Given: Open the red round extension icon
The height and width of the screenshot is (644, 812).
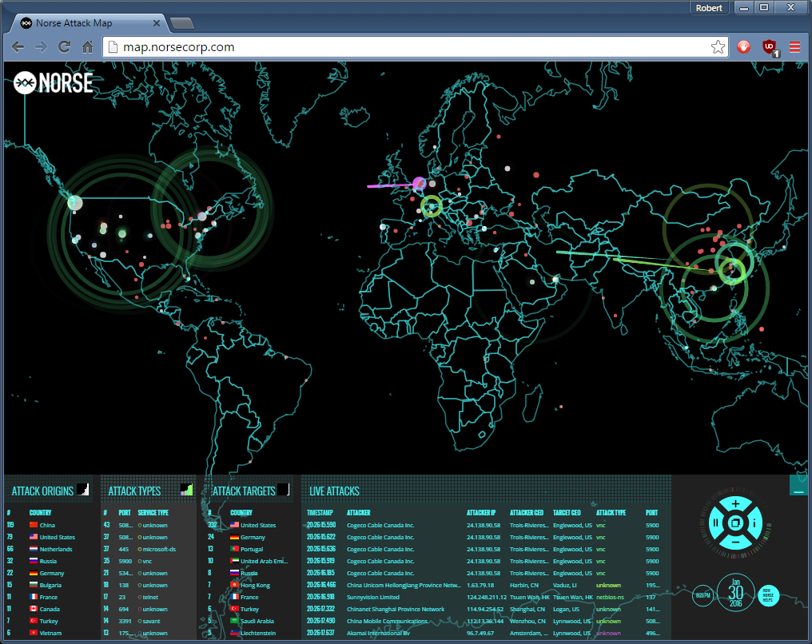Looking at the screenshot, I should click(x=743, y=47).
